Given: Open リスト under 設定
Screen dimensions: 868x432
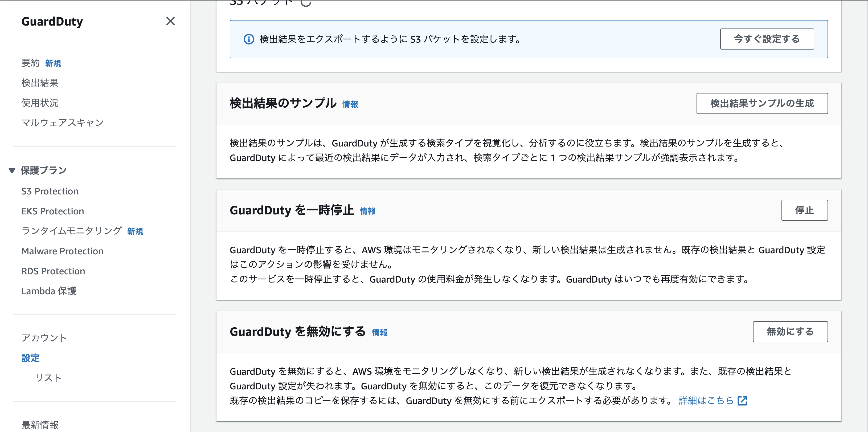Looking at the screenshot, I should point(48,378).
